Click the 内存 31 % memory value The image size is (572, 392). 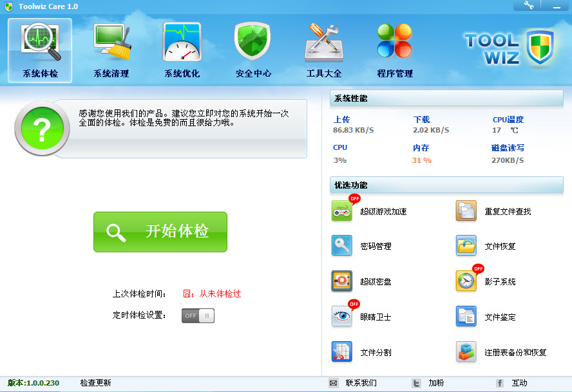click(422, 160)
